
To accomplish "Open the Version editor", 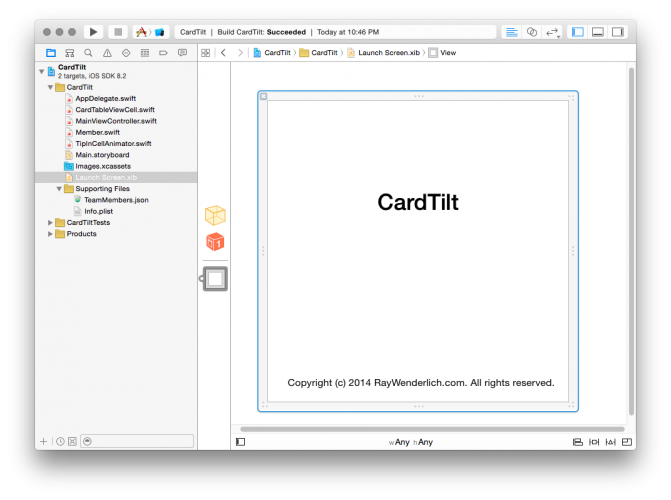I will (x=553, y=32).
